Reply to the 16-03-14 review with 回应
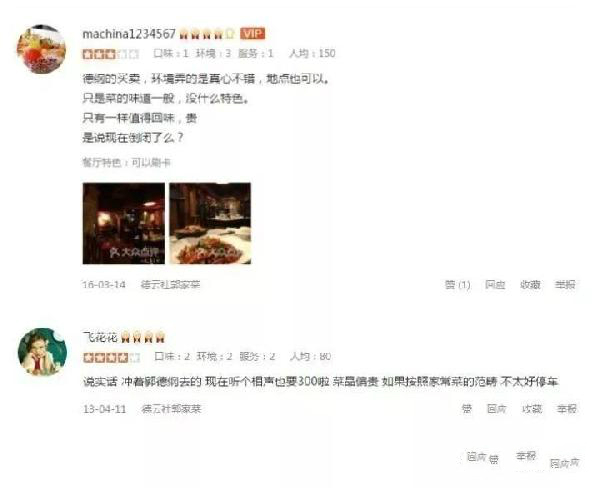The width and height of the screenshot is (600, 488). coord(495,285)
